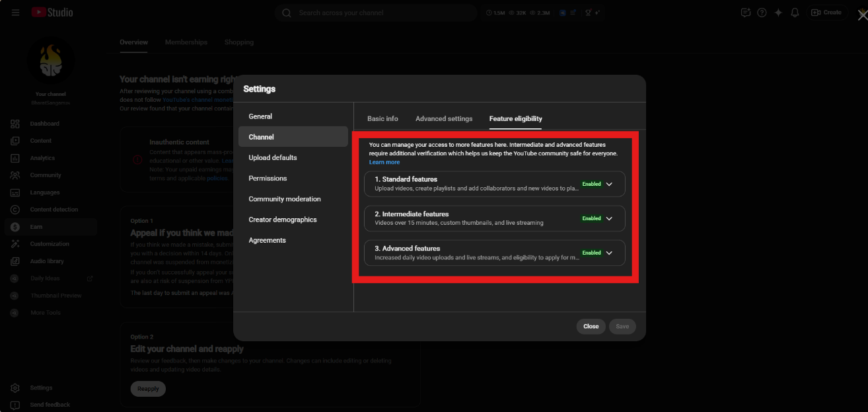868x412 pixels.
Task: Focus the channel search field
Action: click(x=376, y=13)
